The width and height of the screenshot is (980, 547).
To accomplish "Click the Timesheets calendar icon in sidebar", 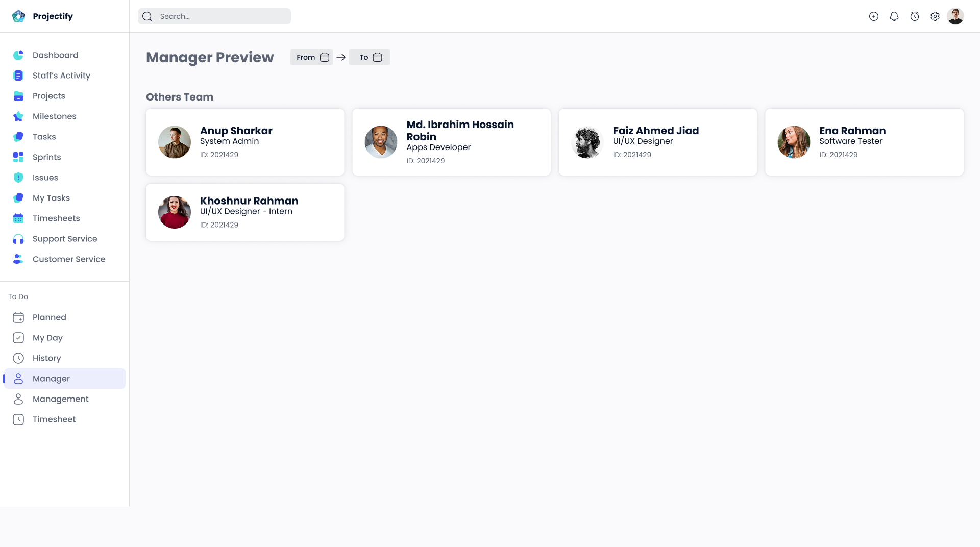I will (18, 218).
